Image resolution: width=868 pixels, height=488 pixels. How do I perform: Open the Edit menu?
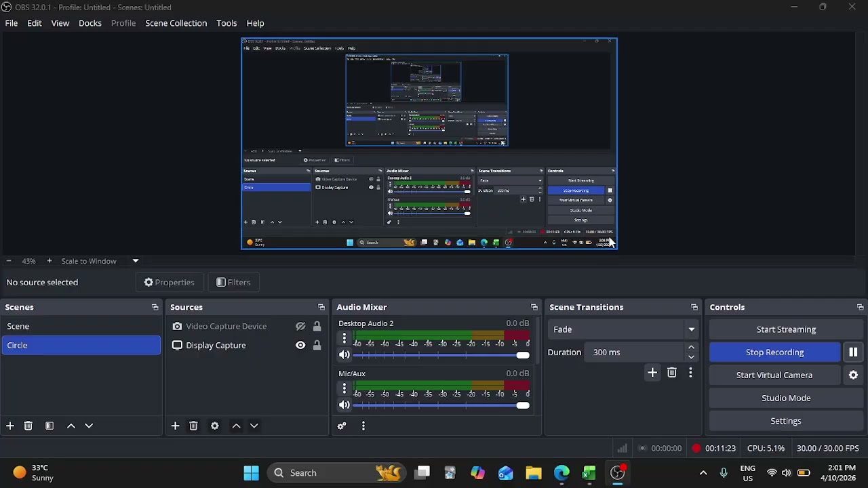click(35, 23)
